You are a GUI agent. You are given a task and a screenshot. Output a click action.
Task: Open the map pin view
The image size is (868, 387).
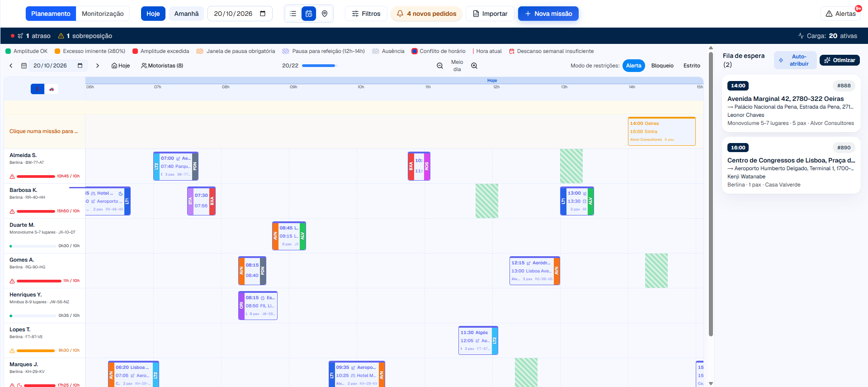click(x=325, y=14)
